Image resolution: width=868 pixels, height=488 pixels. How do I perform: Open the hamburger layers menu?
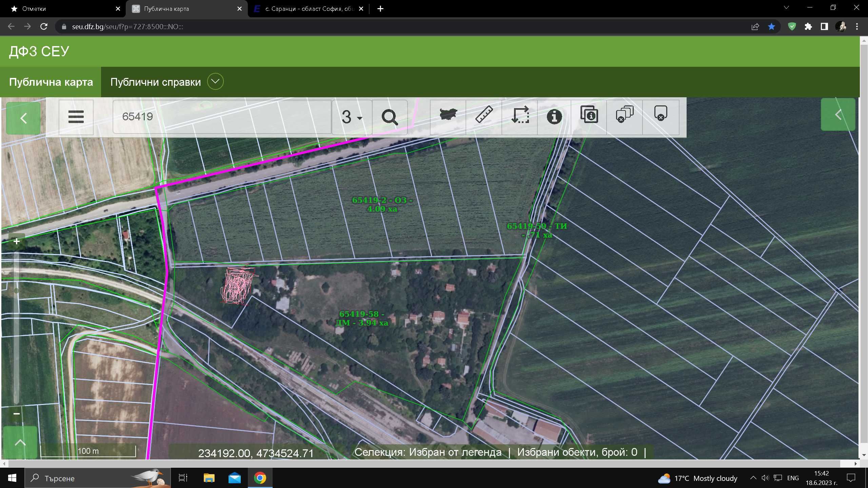76,117
